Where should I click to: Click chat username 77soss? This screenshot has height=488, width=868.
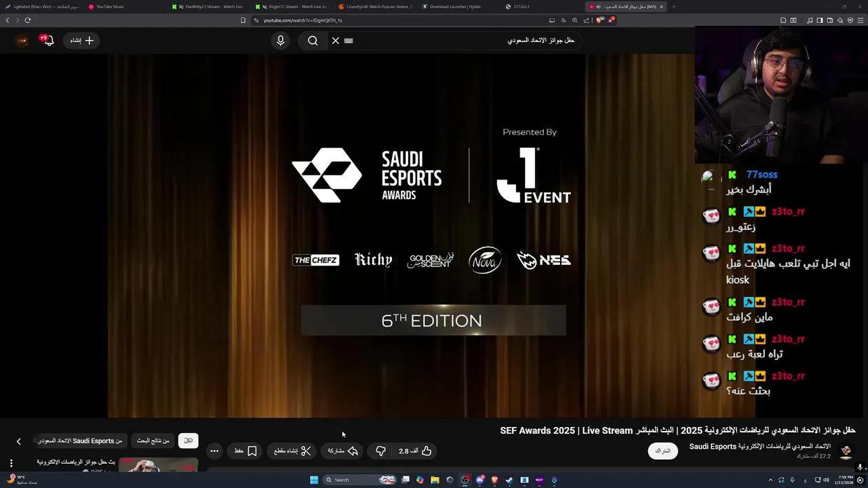762,175
